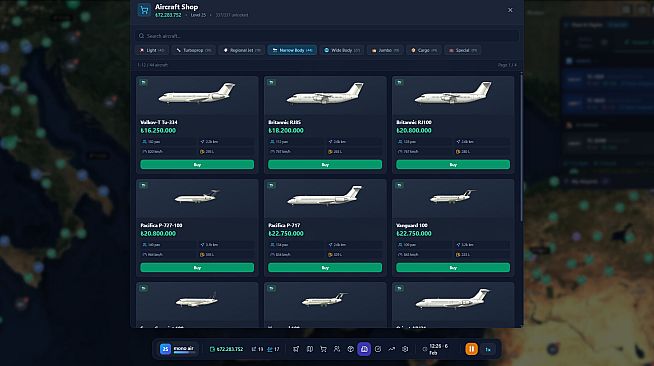Open the Britannic RJ85 plane image
This screenshot has height=366, width=654.
pos(325,93)
